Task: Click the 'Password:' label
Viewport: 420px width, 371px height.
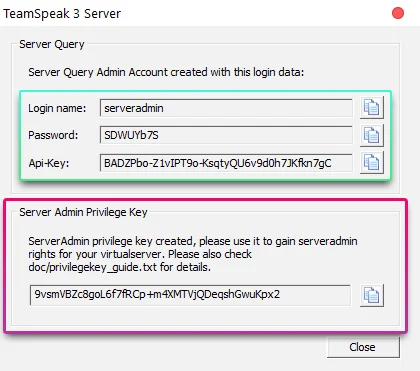Action: tap(53, 135)
